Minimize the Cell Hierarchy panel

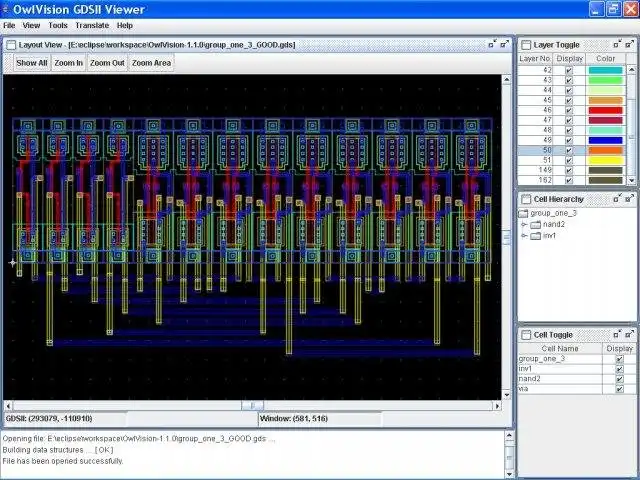pos(617,198)
